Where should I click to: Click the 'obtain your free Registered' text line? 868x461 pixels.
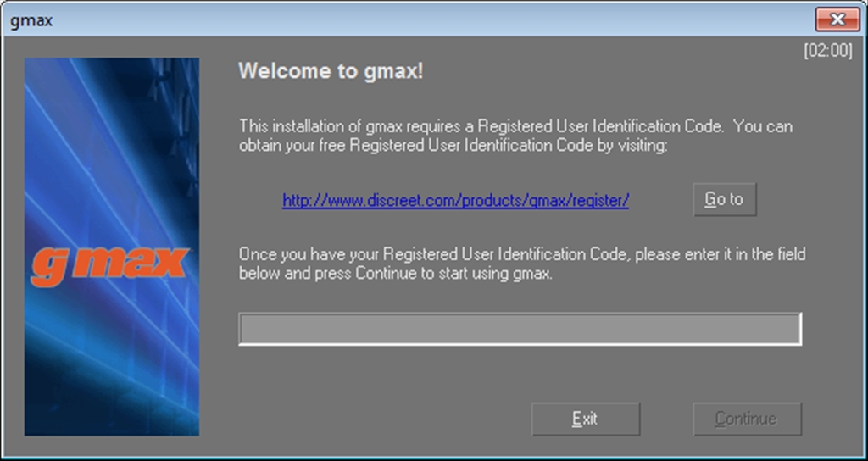[453, 146]
